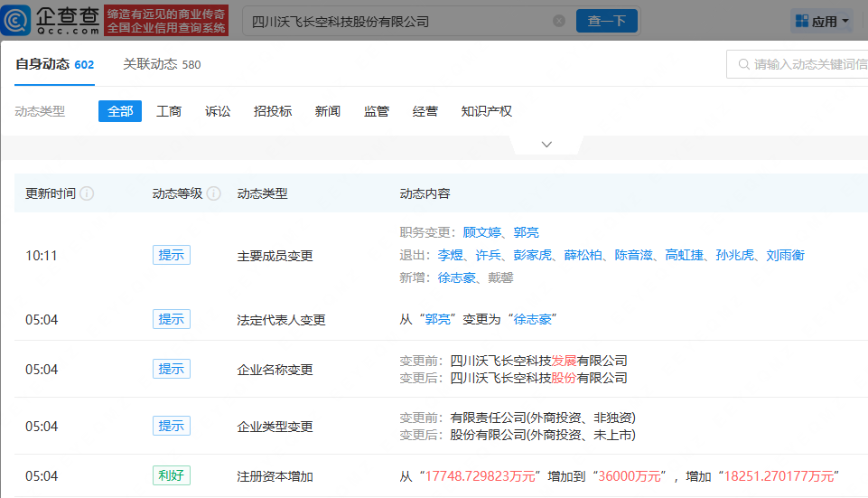This screenshot has width=868, height=498.
Task: Click magnifier icon in keyword search
Action: coord(743,64)
